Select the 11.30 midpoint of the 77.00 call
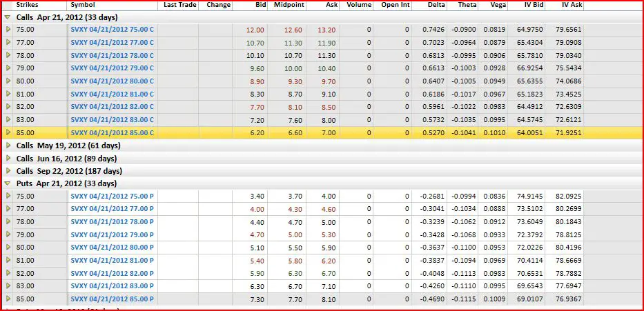This screenshot has height=311, width=644. pyautogui.click(x=293, y=43)
